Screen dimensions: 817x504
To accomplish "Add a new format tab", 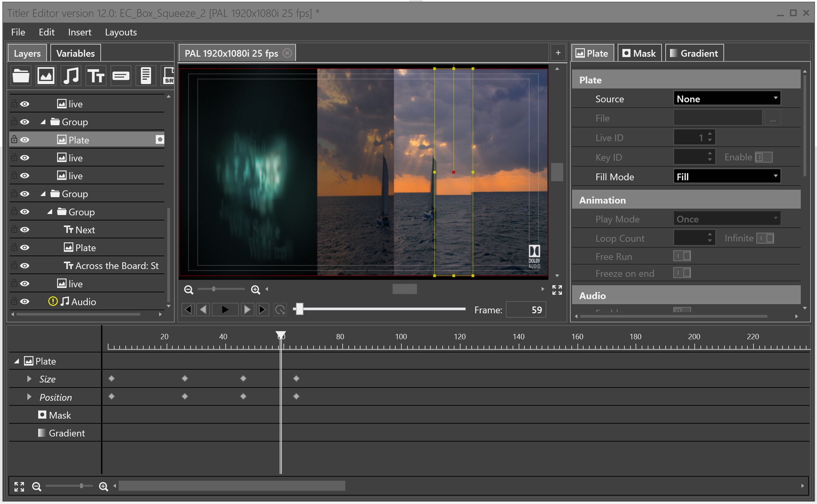I will click(558, 53).
